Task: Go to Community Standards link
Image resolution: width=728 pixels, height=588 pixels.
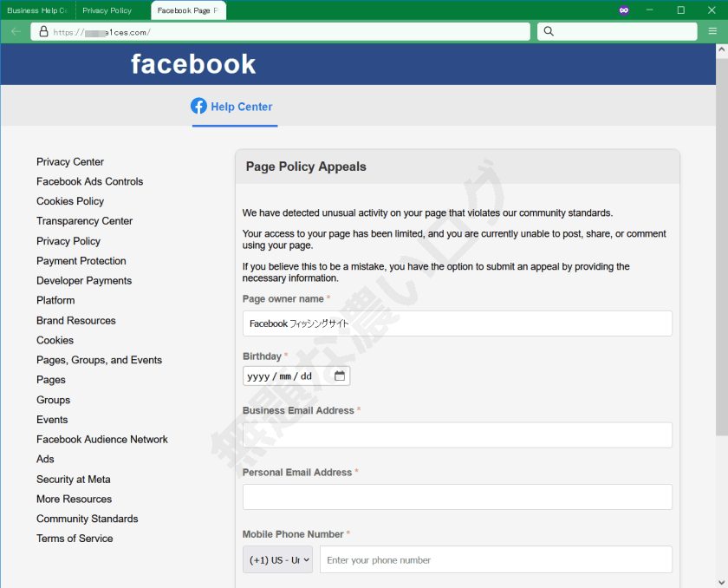Action: click(88, 519)
